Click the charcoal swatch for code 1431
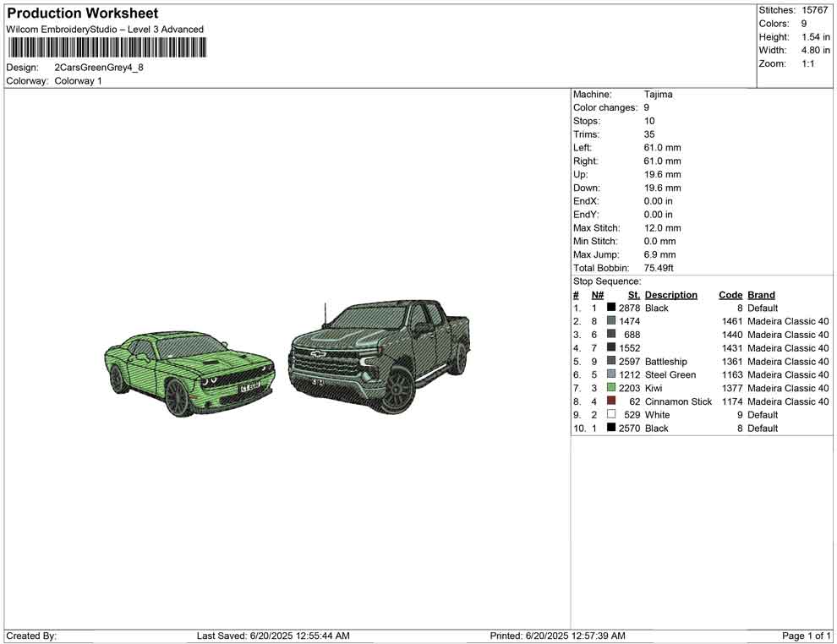This screenshot has height=644, width=837. point(611,347)
